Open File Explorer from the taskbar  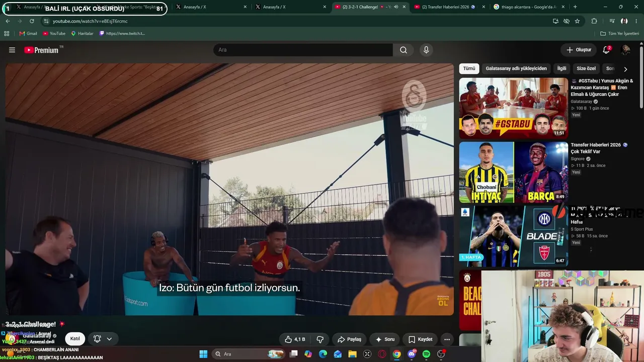click(x=352, y=354)
